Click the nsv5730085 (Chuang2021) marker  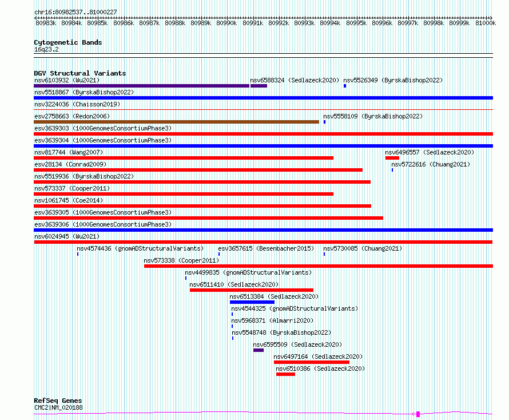click(x=324, y=254)
